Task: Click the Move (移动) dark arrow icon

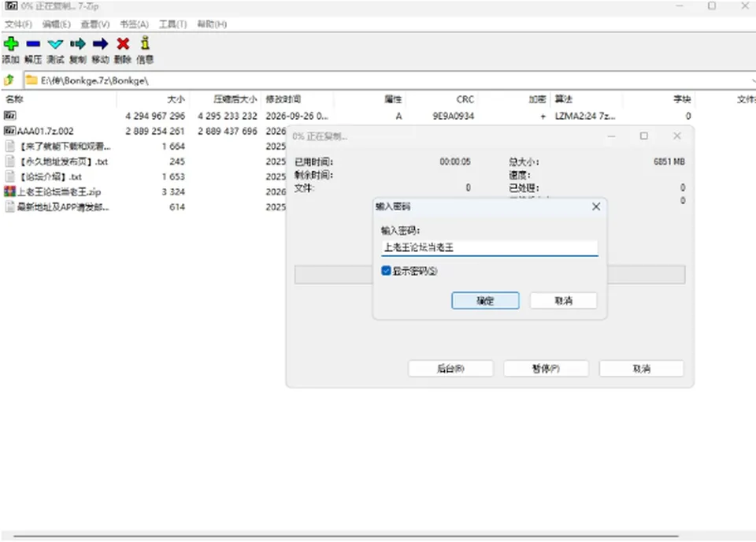Action: (x=100, y=44)
